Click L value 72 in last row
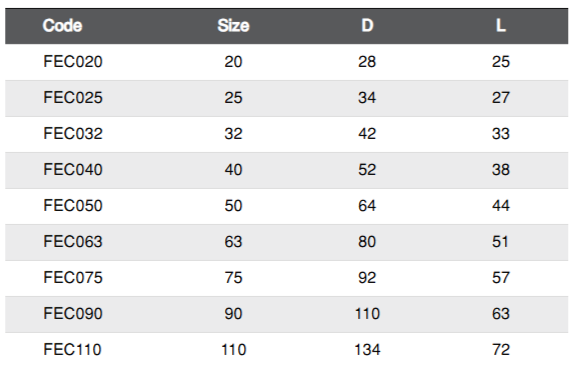The width and height of the screenshot is (575, 367). 501,349
